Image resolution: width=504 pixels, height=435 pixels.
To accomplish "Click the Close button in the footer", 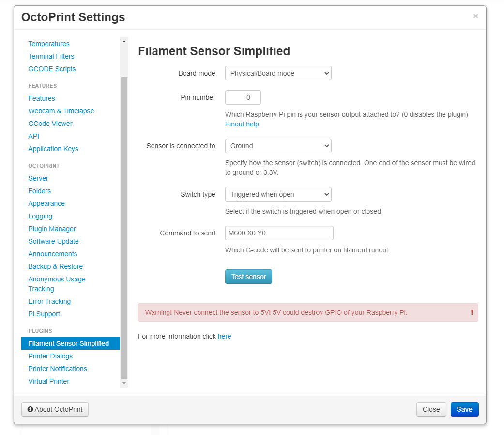I will point(431,409).
